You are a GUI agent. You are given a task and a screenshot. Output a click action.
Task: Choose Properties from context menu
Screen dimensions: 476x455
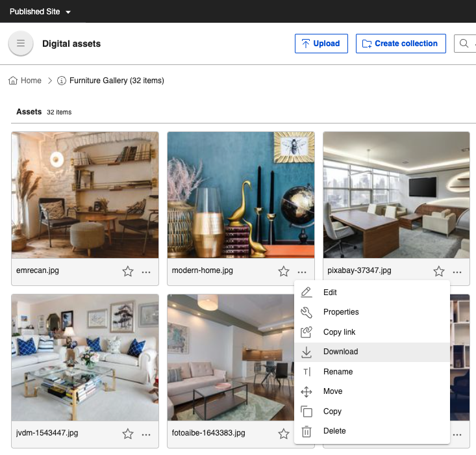coord(372,312)
